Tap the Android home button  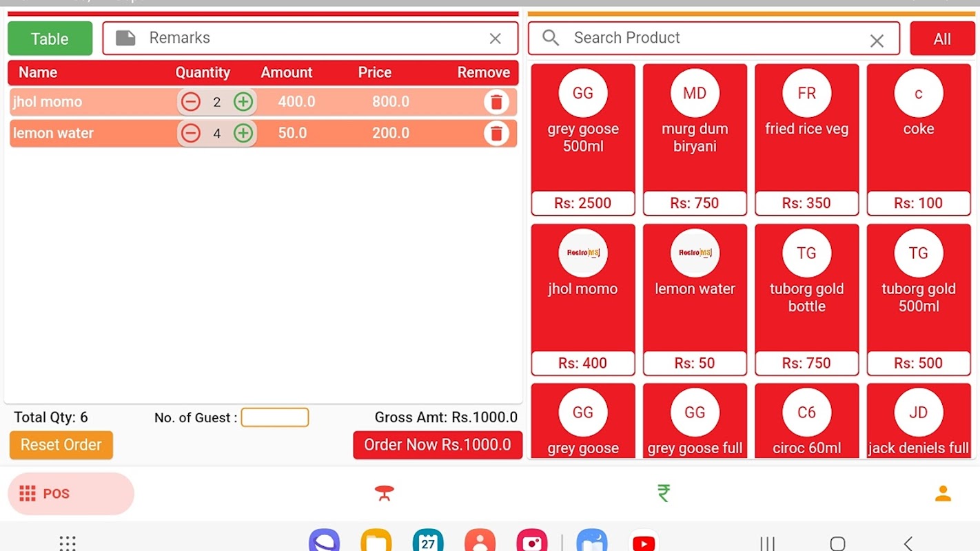[x=837, y=543]
